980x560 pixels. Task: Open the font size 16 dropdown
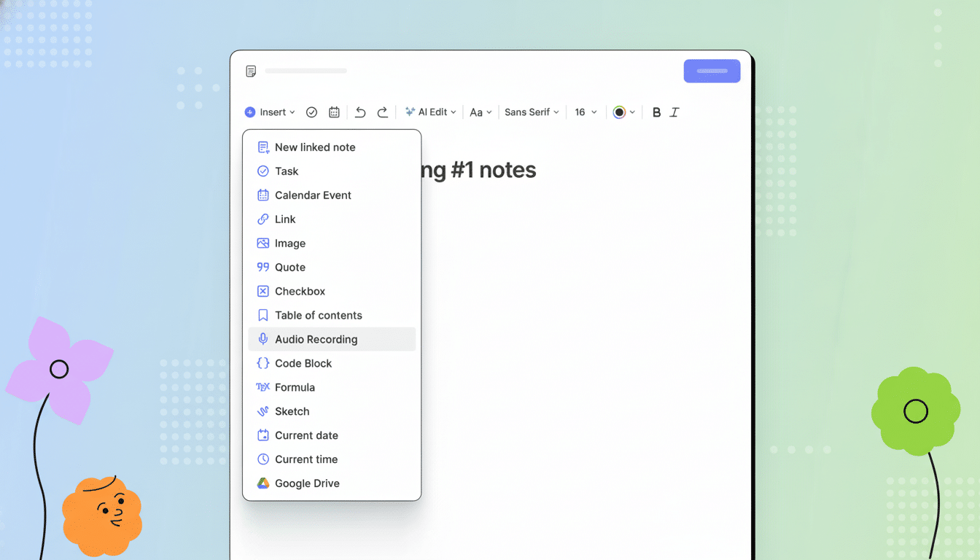(x=585, y=112)
